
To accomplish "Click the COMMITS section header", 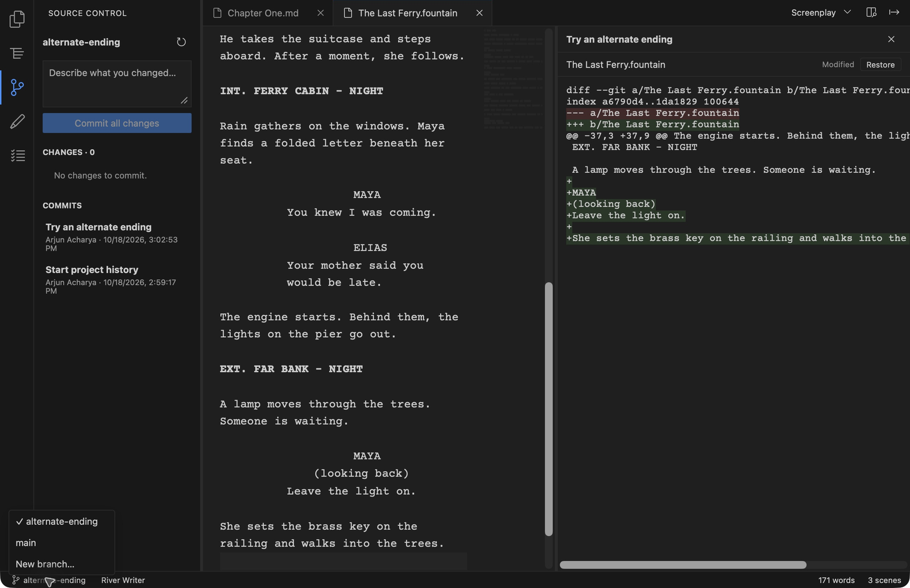I will click(62, 205).
